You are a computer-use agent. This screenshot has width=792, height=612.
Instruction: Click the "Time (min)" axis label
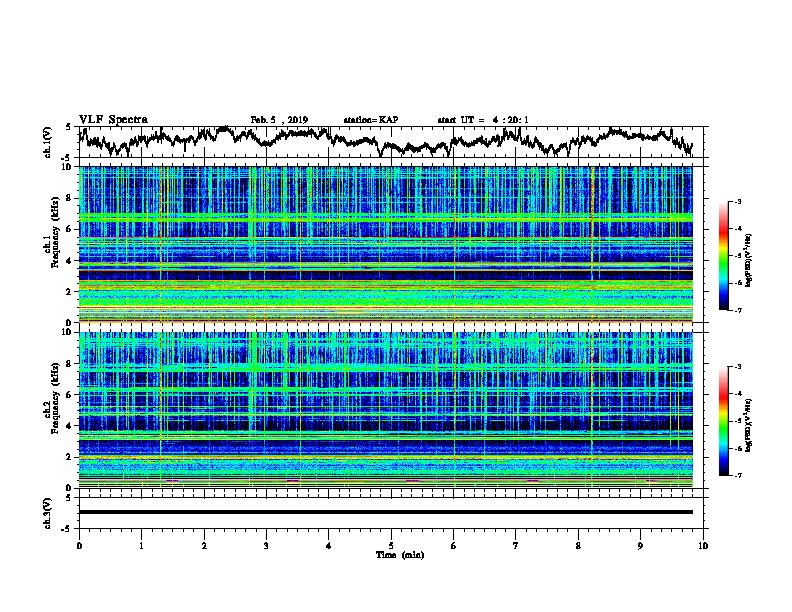(x=400, y=555)
